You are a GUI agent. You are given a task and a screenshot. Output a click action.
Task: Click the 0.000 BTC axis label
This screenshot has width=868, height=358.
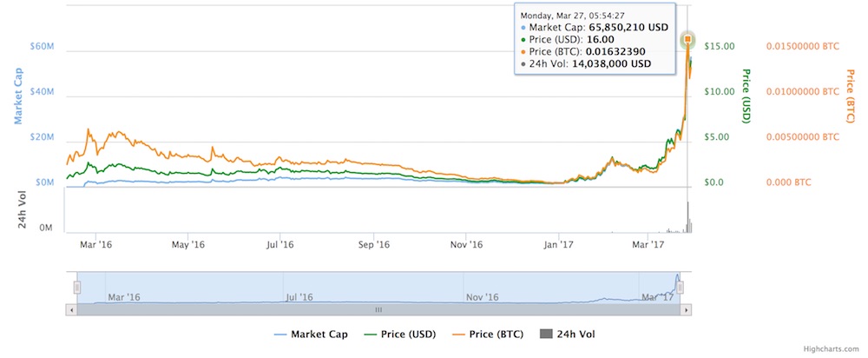(x=787, y=182)
